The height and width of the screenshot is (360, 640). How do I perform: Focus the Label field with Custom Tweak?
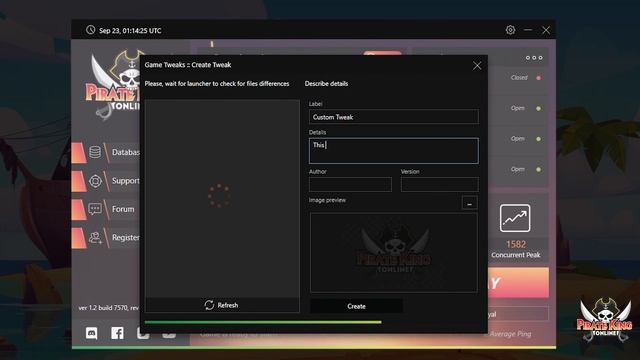point(394,117)
